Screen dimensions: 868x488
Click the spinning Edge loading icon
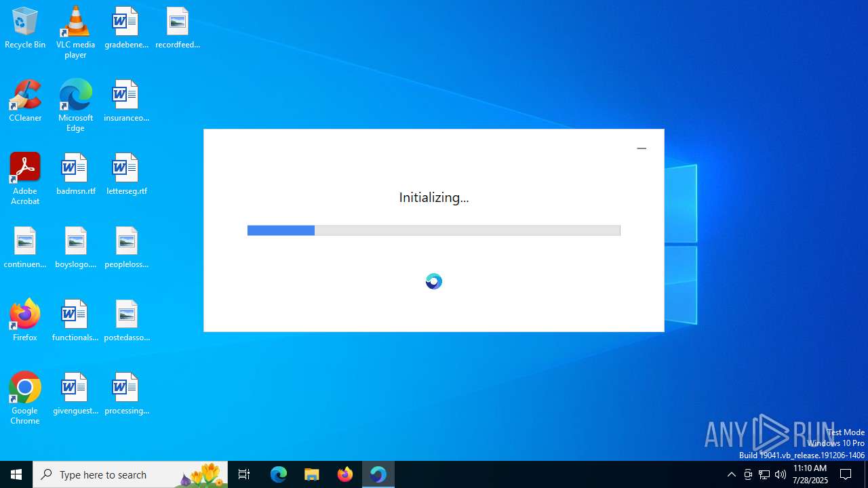pos(434,281)
